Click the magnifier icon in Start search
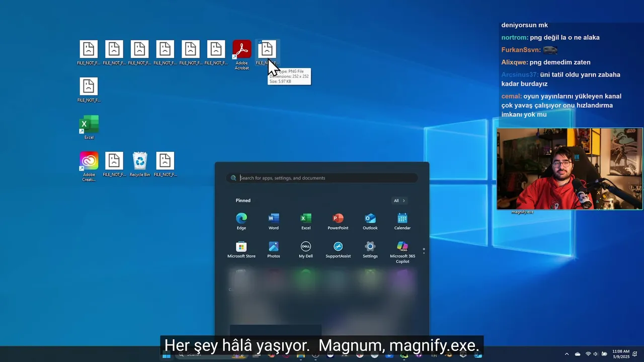 coord(233,178)
